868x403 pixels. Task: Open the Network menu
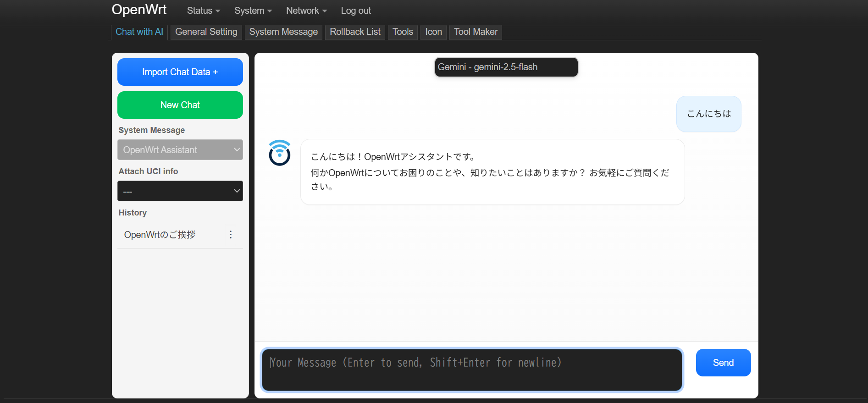tap(306, 11)
